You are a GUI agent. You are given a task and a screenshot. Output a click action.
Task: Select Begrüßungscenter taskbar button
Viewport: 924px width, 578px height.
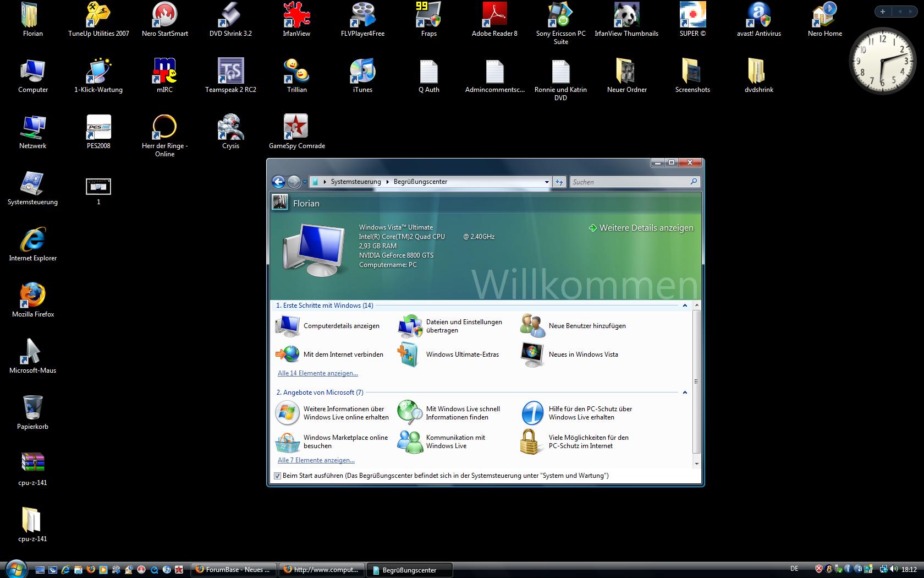pos(410,570)
